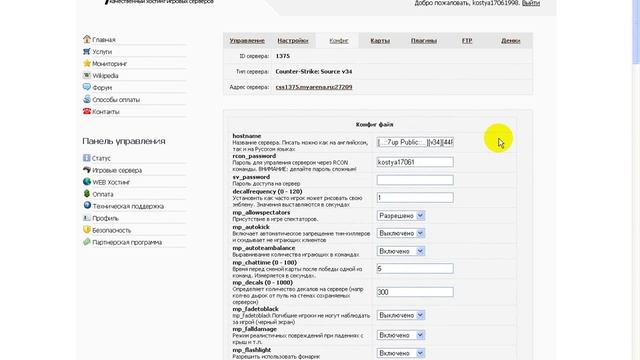Click the Wikipedia icon in the sidebar
The width and height of the screenshot is (640, 360).
87,76
